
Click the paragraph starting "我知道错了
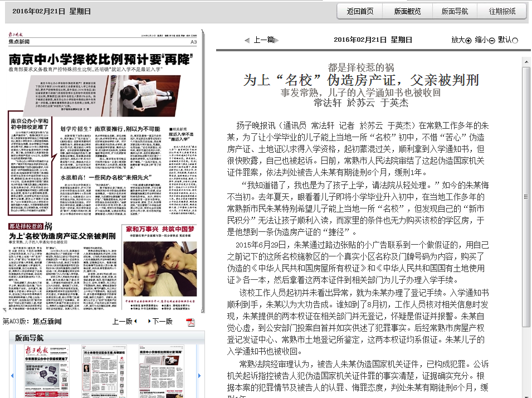tap(358, 208)
